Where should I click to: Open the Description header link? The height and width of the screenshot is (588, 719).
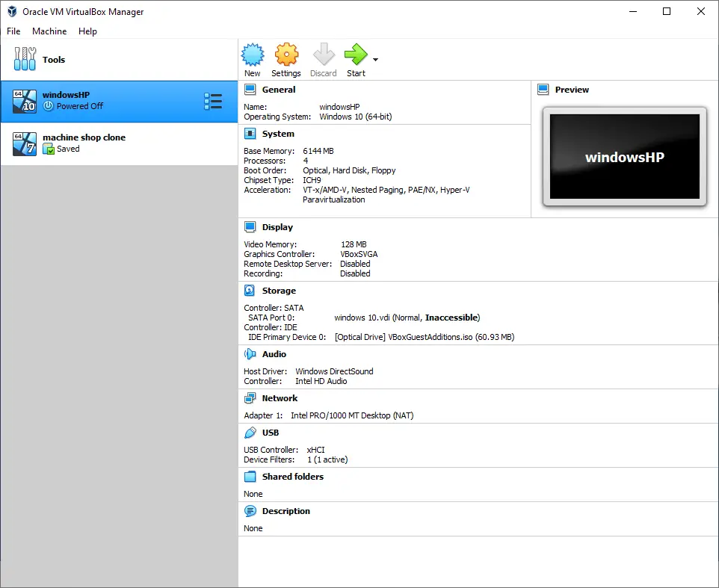click(286, 511)
